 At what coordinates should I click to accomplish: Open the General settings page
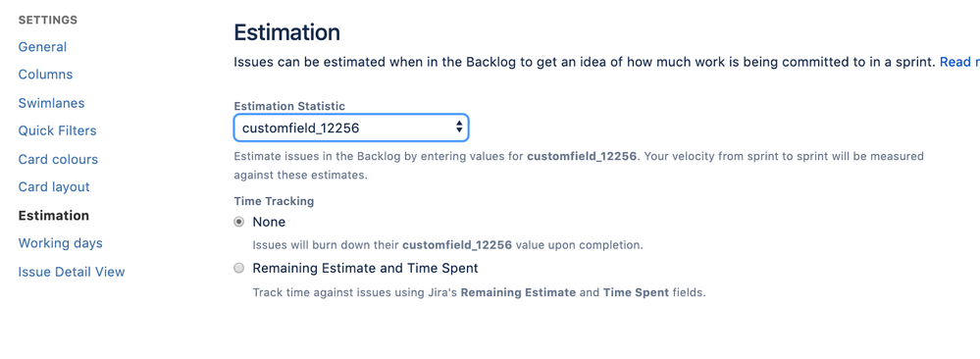(42, 47)
